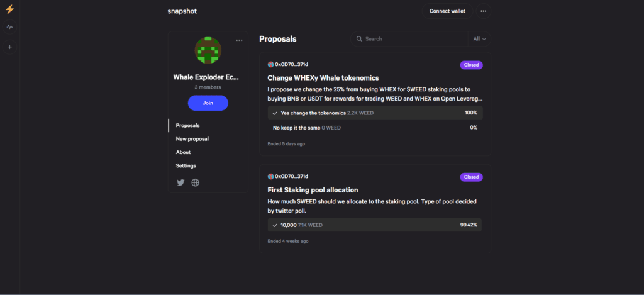Image resolution: width=644 pixels, height=295 pixels.
Task: Go to the About section
Action: tap(183, 152)
